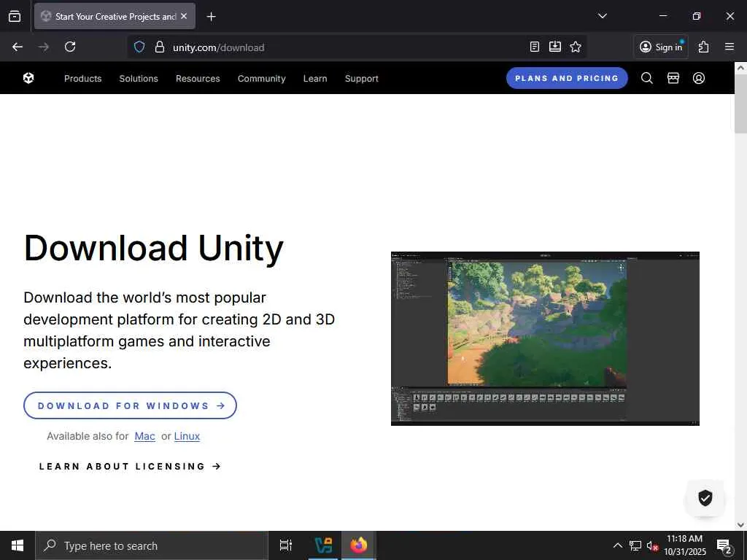The height and width of the screenshot is (560, 747).
Task: Click the Unity cube logo
Action: click(28, 78)
